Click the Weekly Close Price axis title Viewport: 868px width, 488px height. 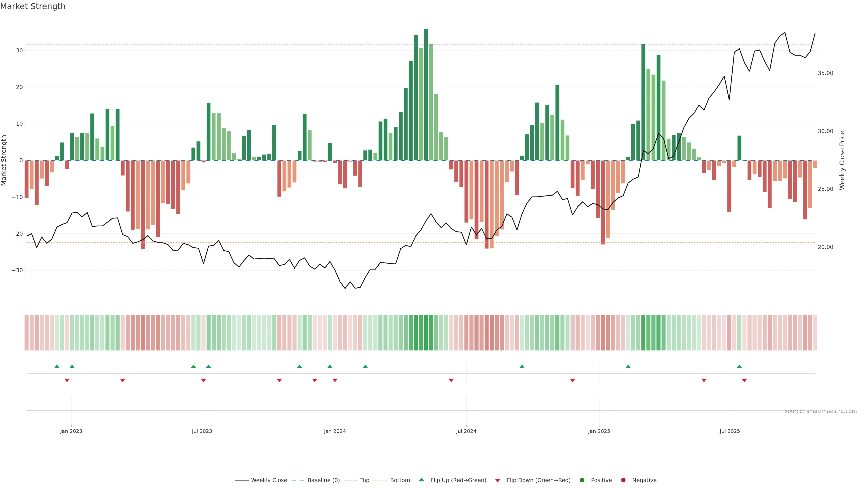point(842,160)
